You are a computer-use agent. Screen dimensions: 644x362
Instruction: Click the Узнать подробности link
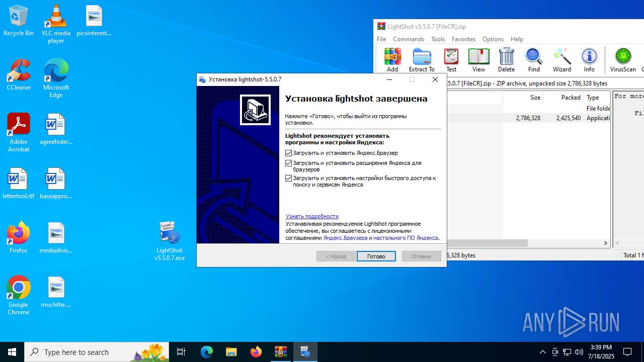tap(312, 216)
